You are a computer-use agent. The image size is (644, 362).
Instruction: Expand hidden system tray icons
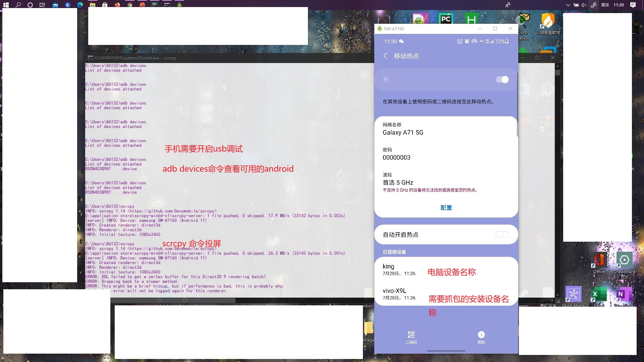click(568, 5)
